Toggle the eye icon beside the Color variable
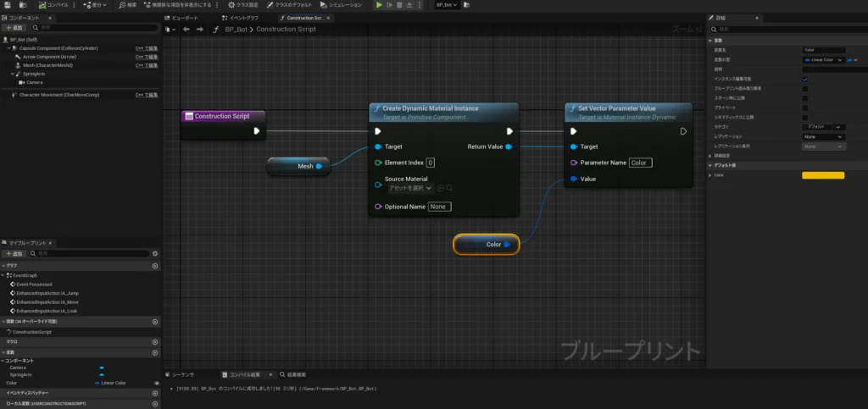 (156, 383)
